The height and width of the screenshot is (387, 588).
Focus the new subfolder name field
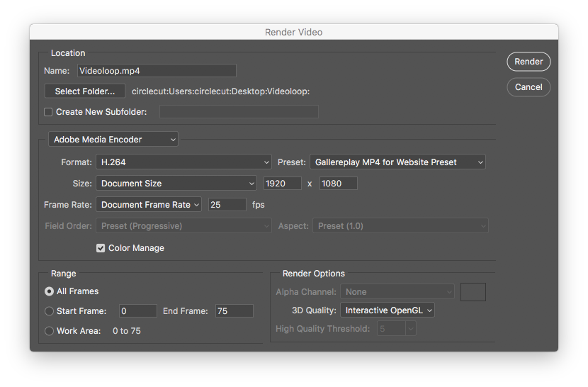239,112
